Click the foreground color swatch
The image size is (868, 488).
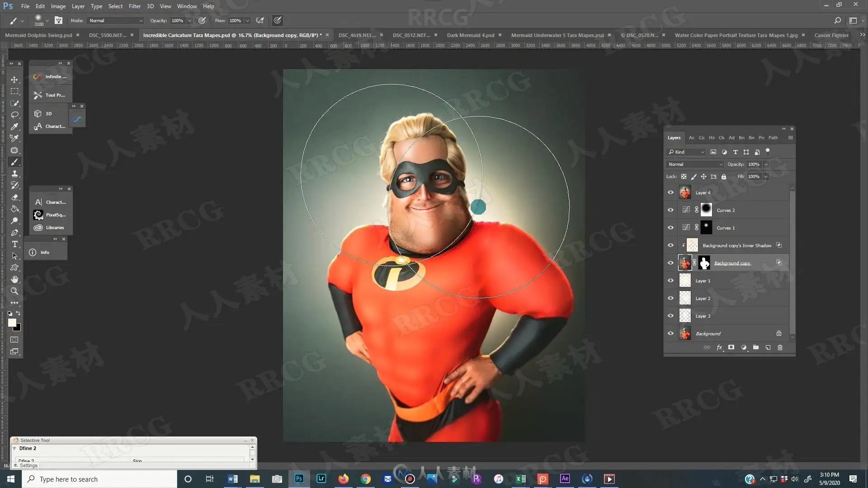click(x=12, y=322)
